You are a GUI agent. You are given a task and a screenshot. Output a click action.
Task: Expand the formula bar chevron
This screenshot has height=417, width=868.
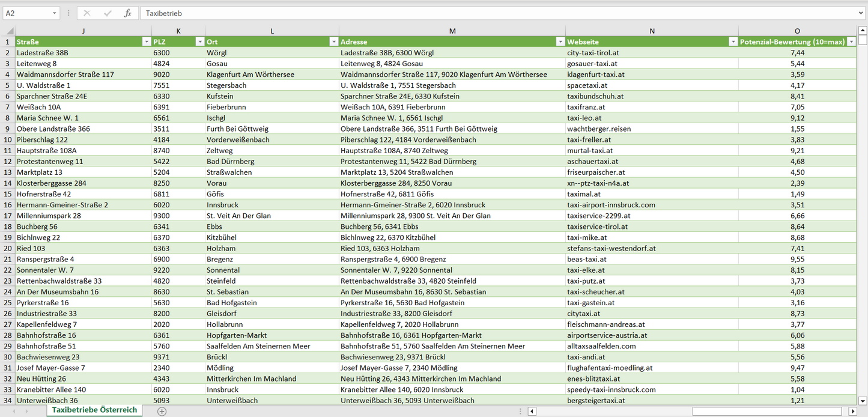(x=861, y=13)
